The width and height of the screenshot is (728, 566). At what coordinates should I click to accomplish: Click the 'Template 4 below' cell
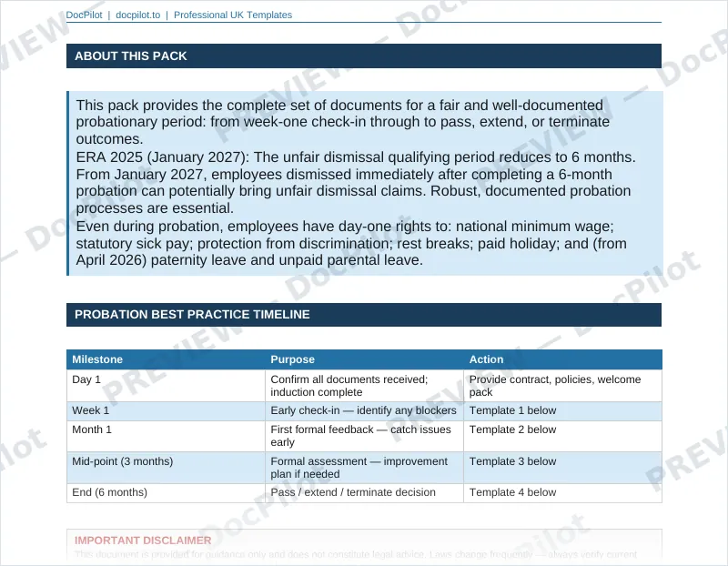(562, 492)
